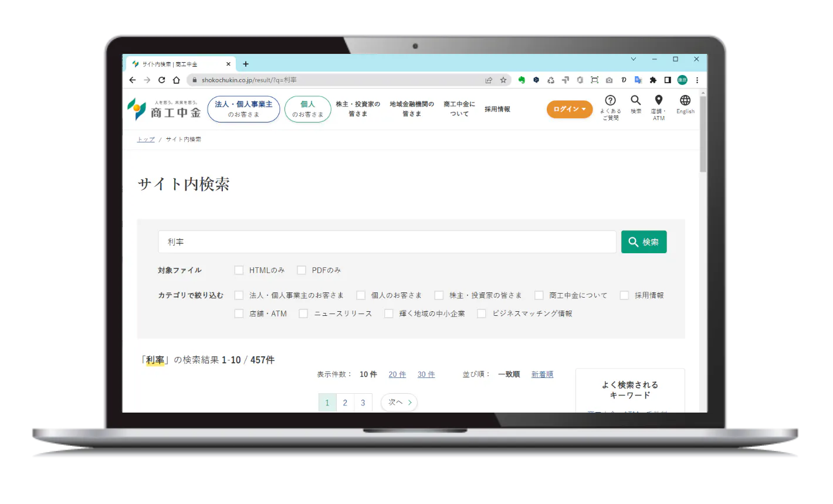This screenshot has width=833, height=504.
Task: Reload the page with refresh icon
Action: 162,80
